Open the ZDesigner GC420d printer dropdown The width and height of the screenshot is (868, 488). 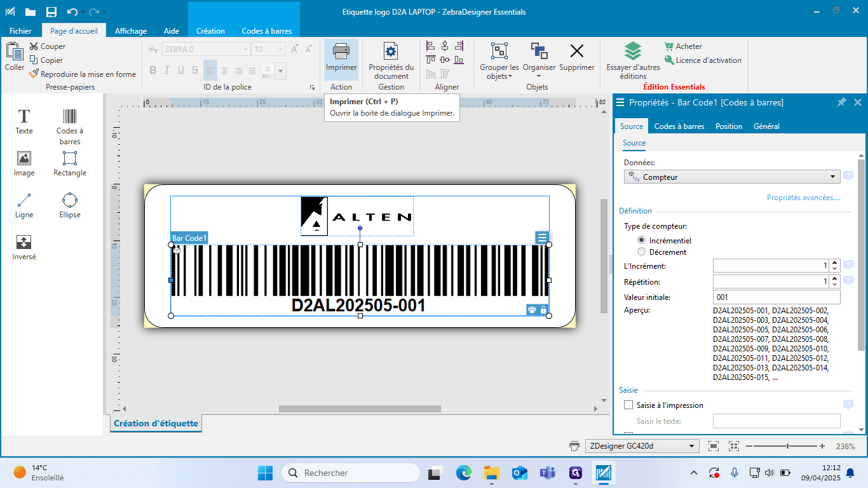[642, 446]
